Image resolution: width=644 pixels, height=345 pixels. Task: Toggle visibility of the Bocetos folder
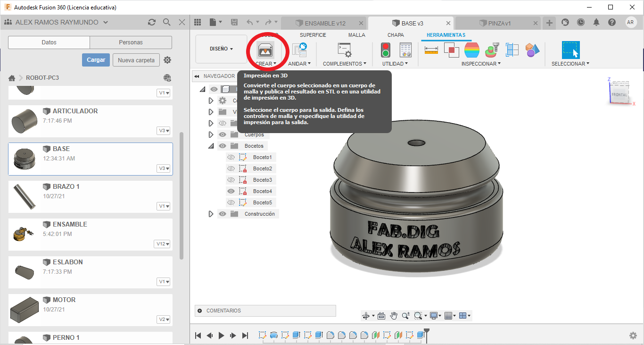[223, 146]
